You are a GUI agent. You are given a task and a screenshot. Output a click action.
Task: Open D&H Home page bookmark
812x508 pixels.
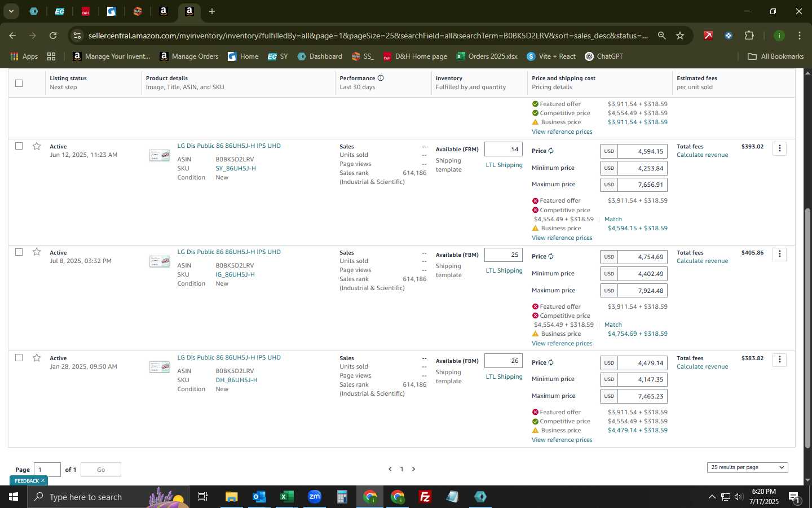point(415,56)
